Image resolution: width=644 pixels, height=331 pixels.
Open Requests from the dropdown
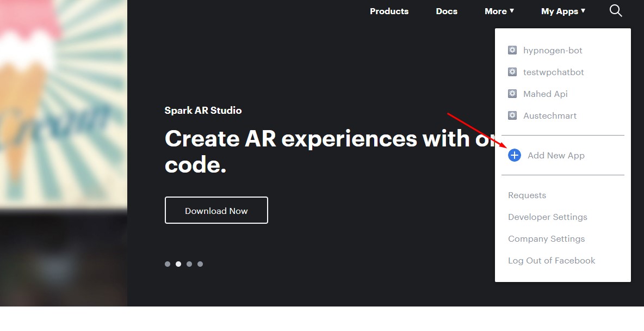pos(527,195)
